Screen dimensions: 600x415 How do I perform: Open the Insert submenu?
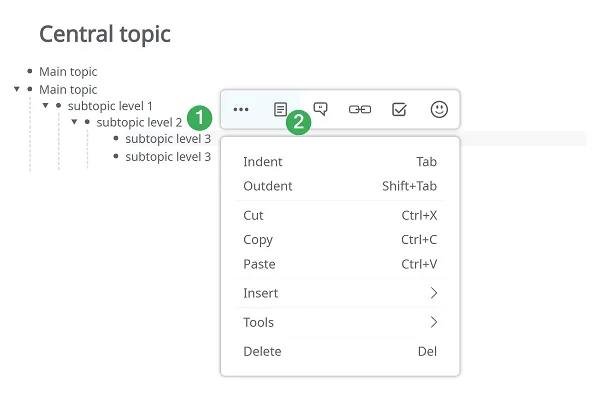tap(340, 293)
